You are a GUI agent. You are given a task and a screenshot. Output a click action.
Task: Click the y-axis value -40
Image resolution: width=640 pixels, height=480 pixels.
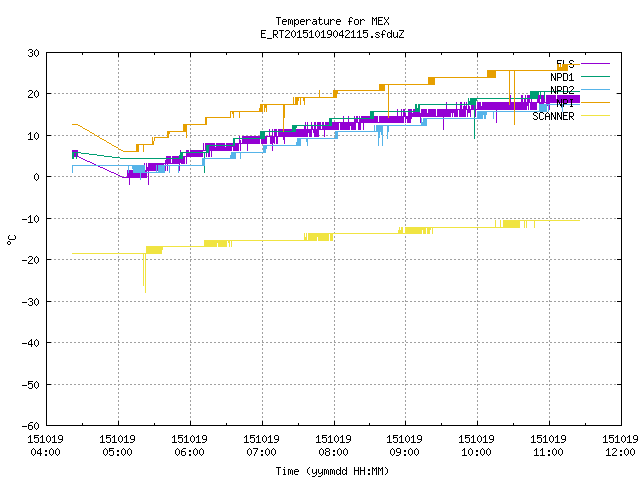click(x=30, y=343)
